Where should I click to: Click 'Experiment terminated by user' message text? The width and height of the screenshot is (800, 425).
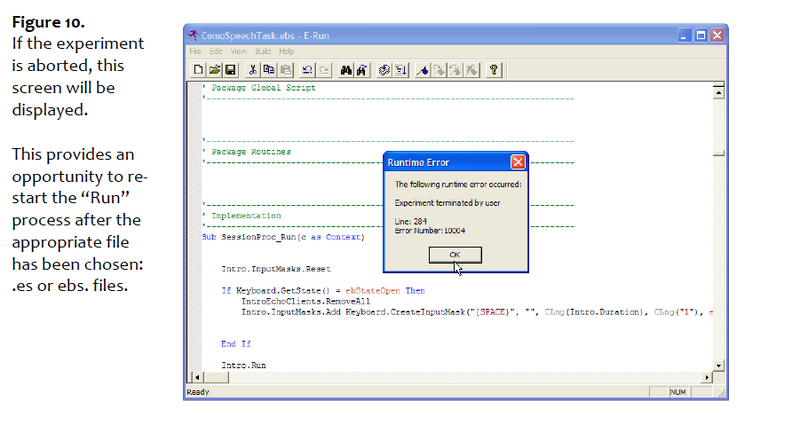(447, 203)
